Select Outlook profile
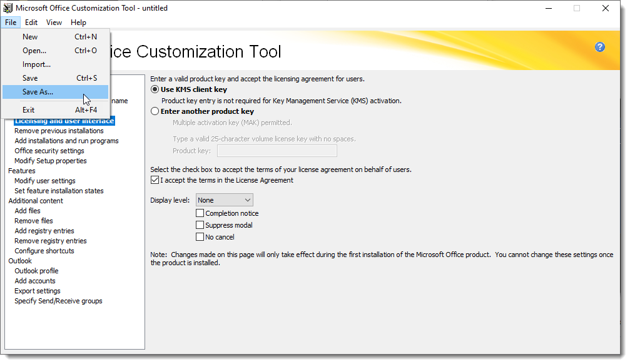630x364 pixels. click(36, 271)
